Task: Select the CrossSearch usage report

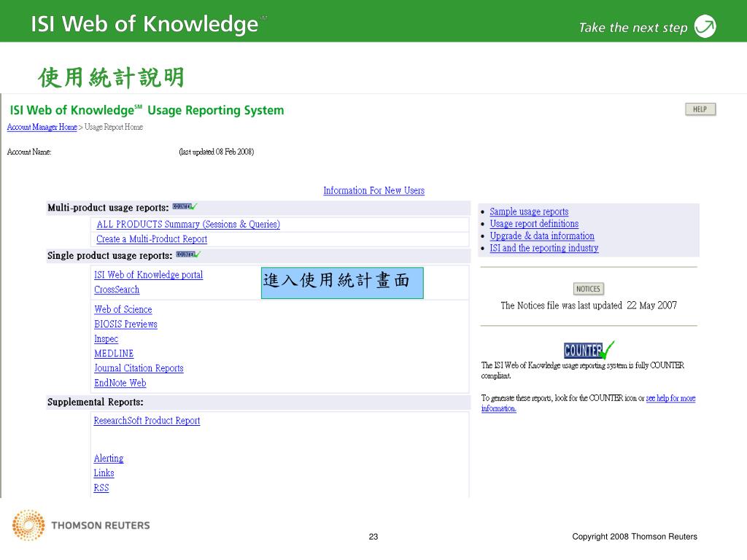Action: click(117, 289)
